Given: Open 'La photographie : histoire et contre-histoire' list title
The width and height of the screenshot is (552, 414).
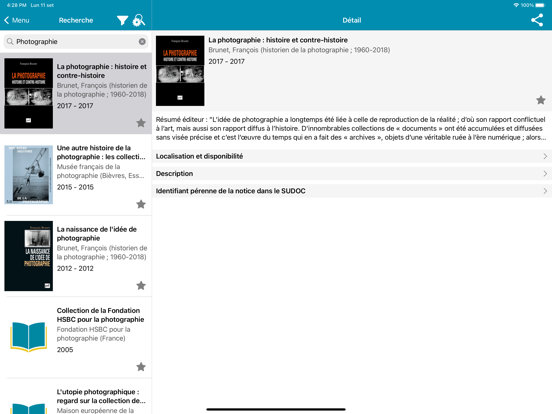Looking at the screenshot, I should pos(102,71).
